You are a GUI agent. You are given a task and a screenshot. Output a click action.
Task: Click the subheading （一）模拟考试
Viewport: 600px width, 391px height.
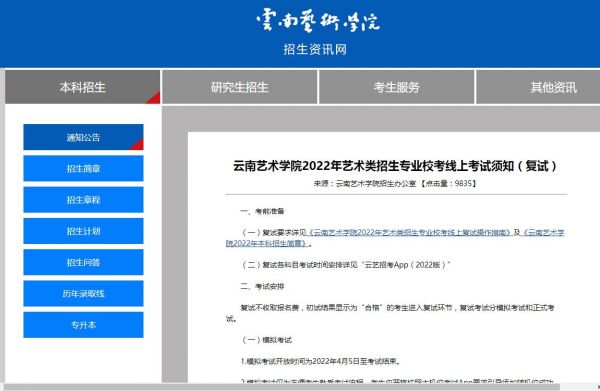point(266,340)
